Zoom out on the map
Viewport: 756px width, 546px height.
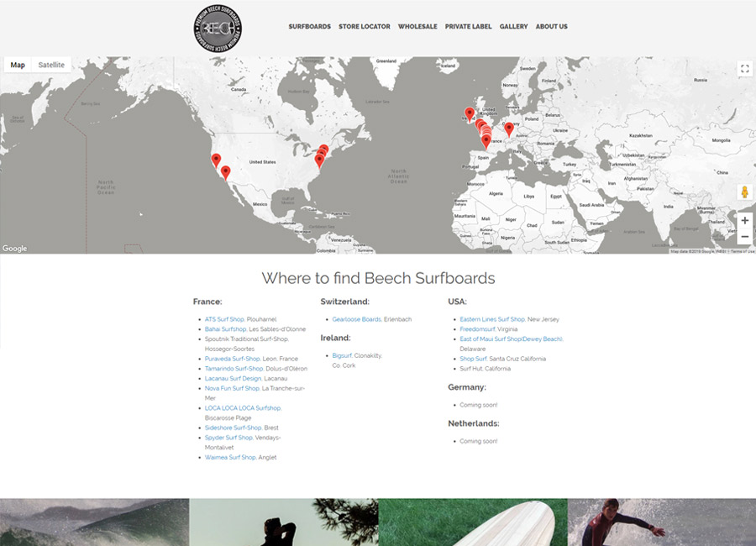[x=744, y=237]
